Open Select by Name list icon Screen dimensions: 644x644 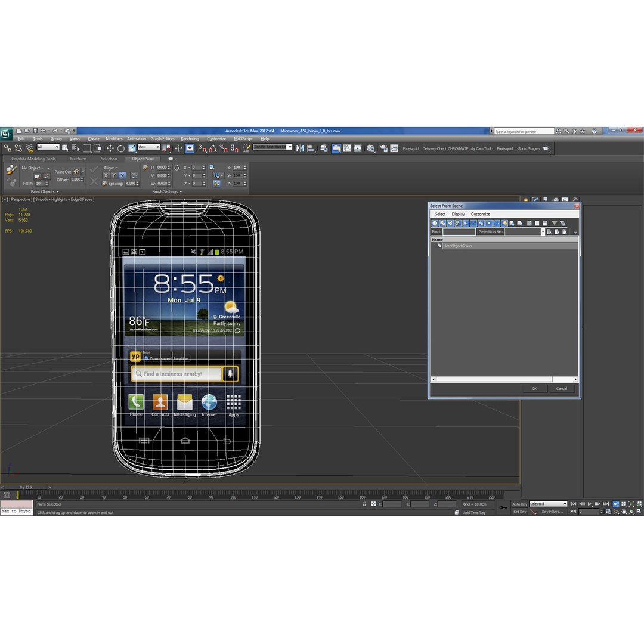click(76, 148)
